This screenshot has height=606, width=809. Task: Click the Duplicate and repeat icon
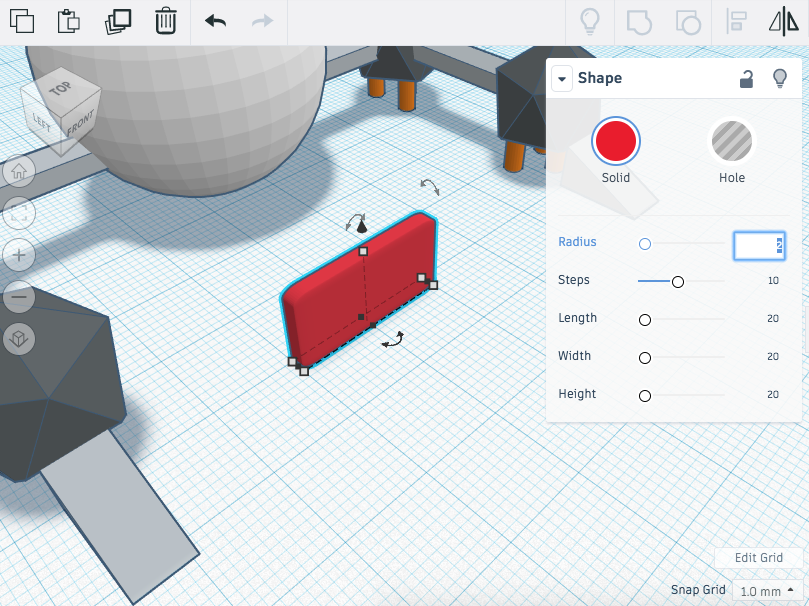(x=118, y=22)
